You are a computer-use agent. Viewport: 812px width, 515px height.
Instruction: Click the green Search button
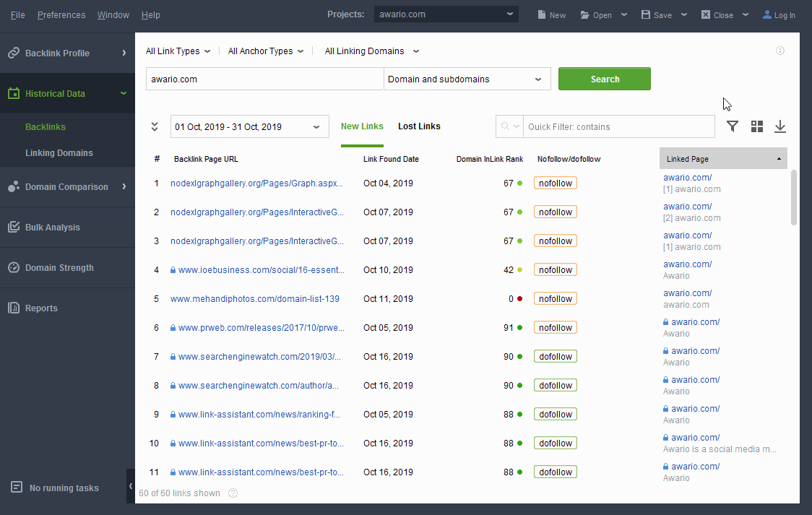[605, 79]
